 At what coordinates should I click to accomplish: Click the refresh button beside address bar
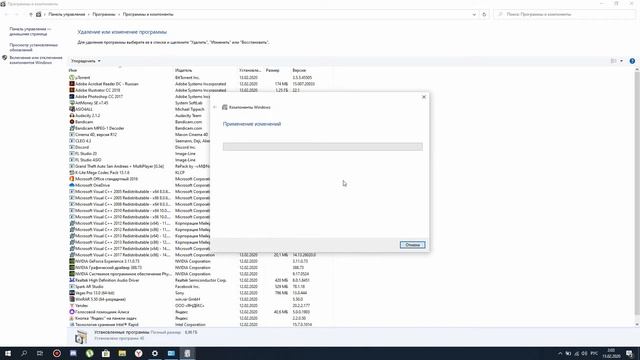point(484,14)
